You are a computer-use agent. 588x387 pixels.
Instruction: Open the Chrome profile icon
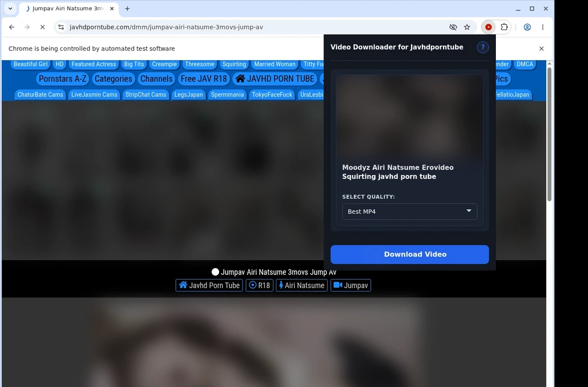pos(527,27)
